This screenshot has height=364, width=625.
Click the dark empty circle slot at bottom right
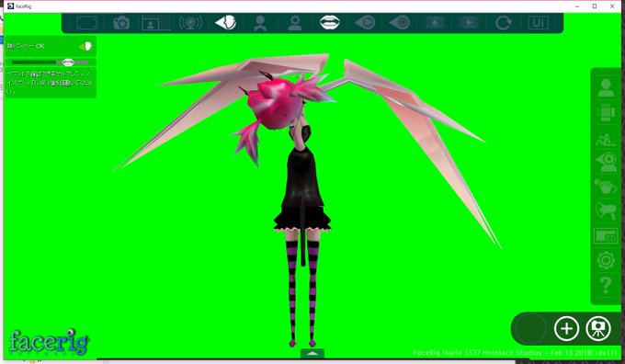point(530,328)
